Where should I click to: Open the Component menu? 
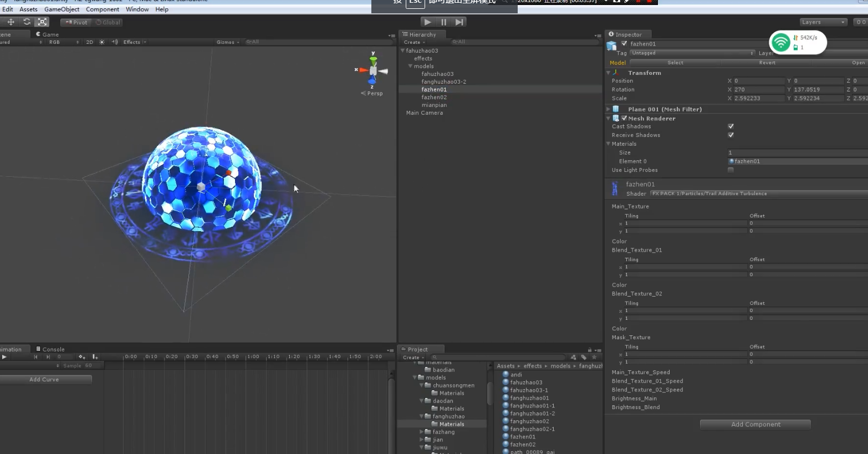(x=103, y=9)
